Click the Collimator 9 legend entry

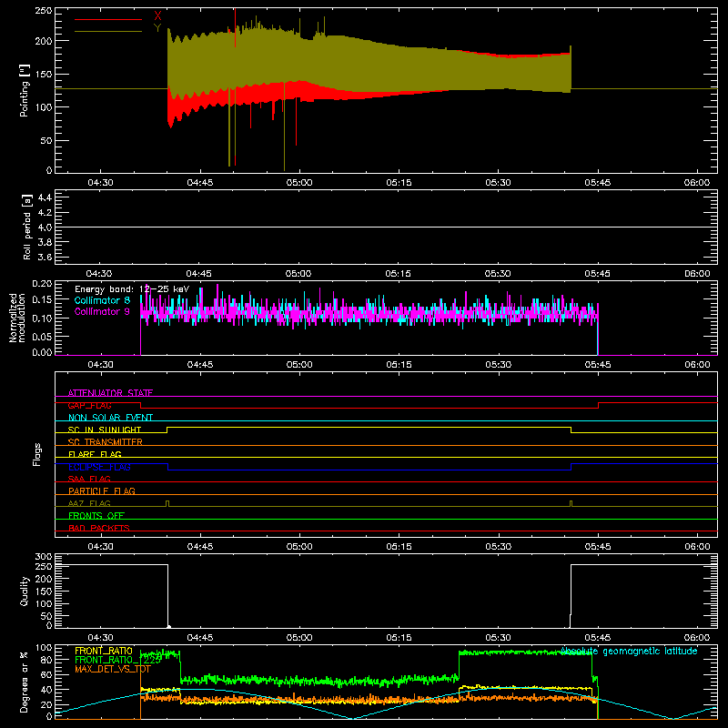(102, 311)
